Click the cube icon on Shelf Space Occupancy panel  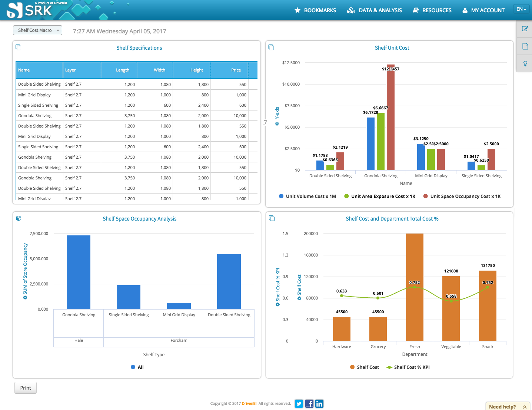pyautogui.click(x=19, y=218)
